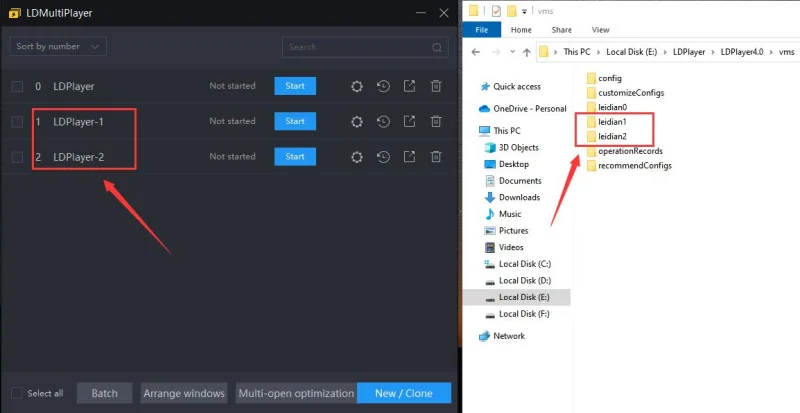Screen dimensions: 800x413
Task: Delete instance LDPlayer row 0 via trash icon
Action: [x=436, y=86]
